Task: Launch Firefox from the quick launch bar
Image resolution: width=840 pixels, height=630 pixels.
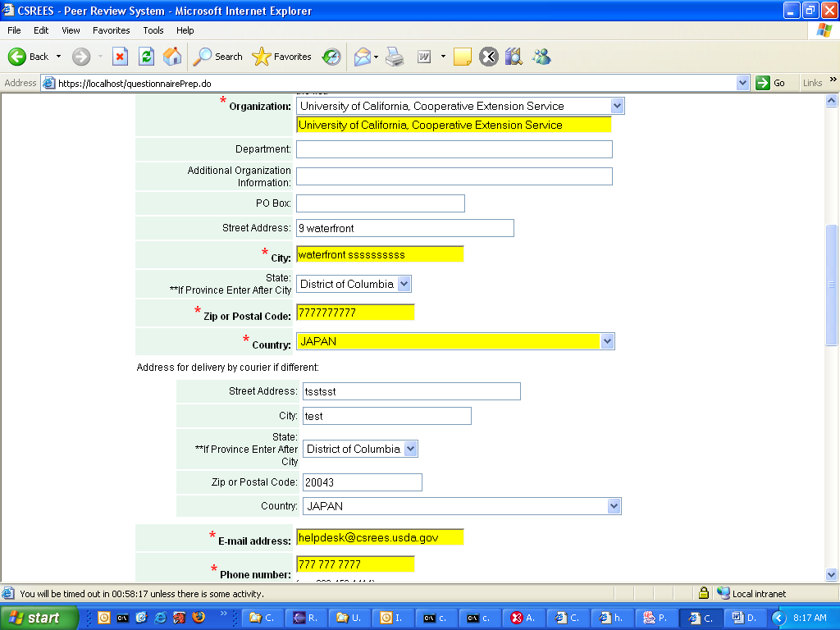Action: point(199,618)
